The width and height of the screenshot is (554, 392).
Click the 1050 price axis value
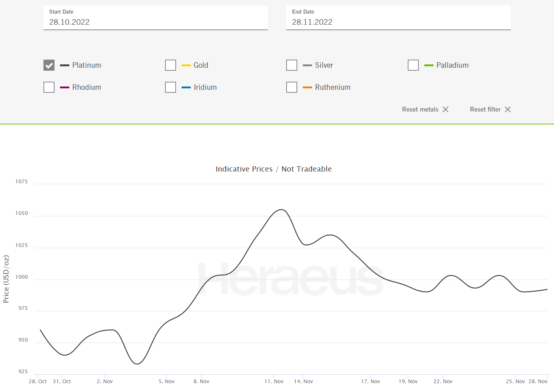[21, 213]
